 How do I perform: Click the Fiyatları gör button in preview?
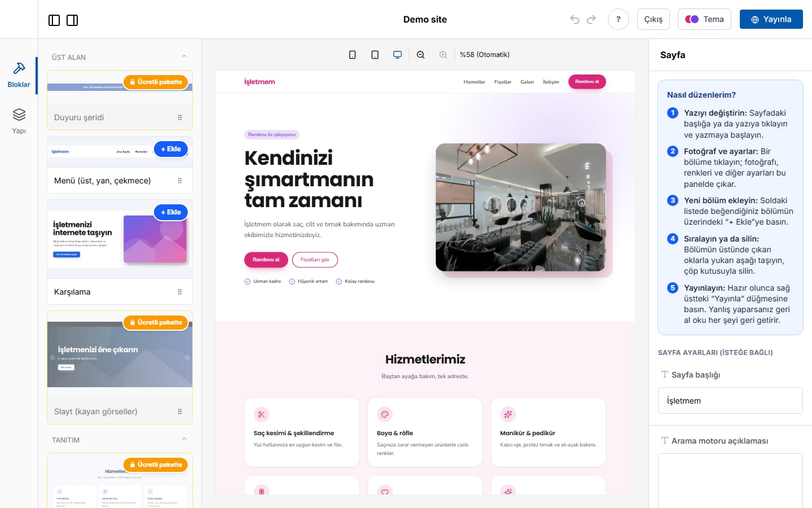(315, 260)
